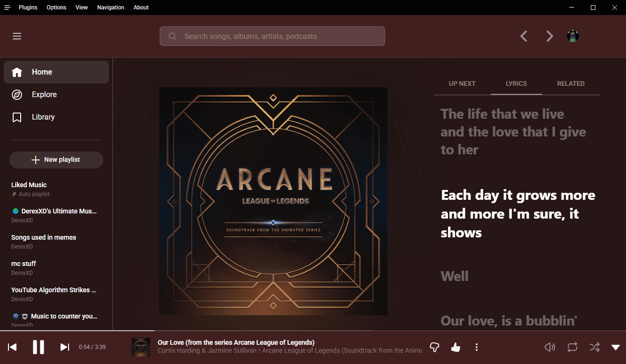Pause the current song
The image size is (626, 364).
pos(38,347)
